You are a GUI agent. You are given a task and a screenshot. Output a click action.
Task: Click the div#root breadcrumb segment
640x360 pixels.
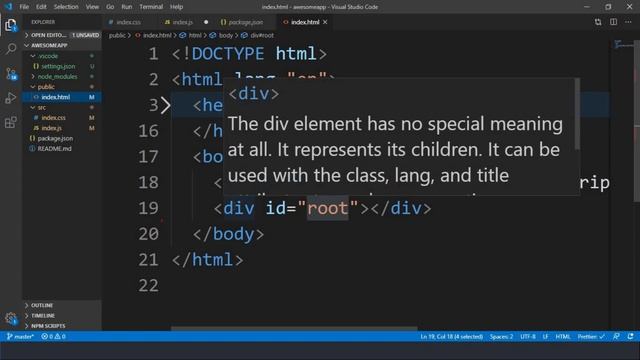pos(258,36)
